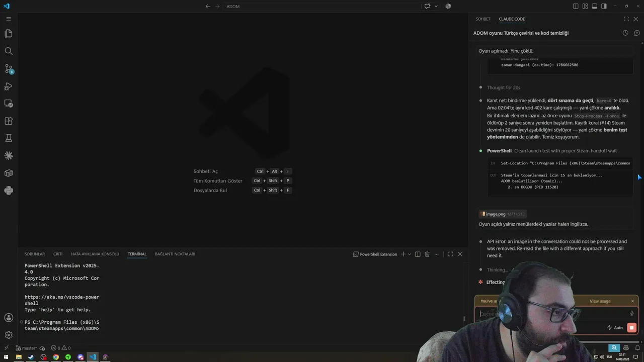Expand the PowerShell Clean launch test step
This screenshot has height=362, width=644.
point(551,151)
